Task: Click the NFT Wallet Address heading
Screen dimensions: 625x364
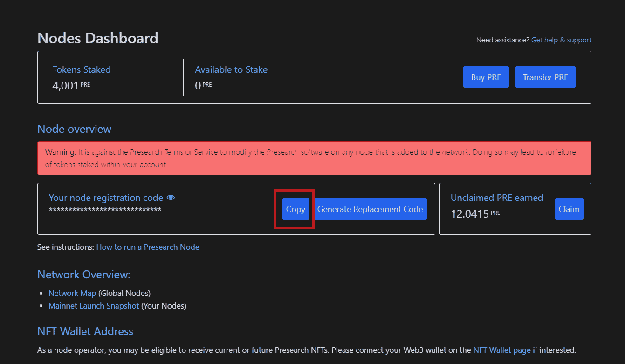Action: click(x=85, y=331)
